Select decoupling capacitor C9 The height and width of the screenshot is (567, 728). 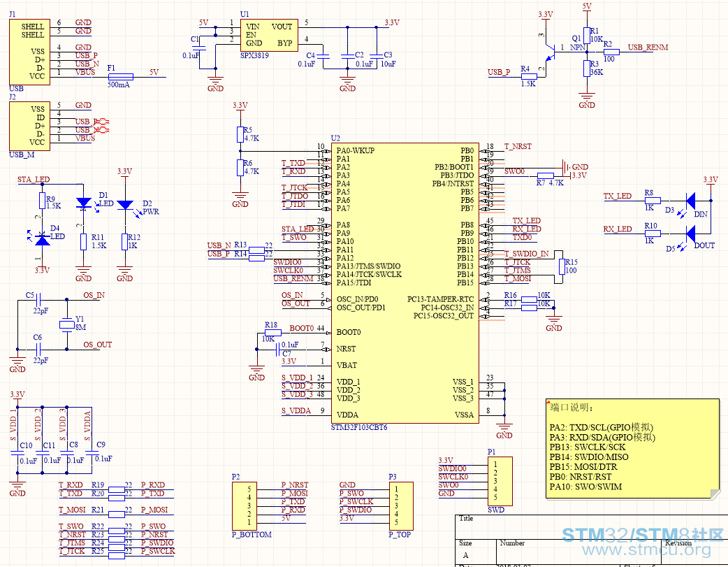pos(92,453)
